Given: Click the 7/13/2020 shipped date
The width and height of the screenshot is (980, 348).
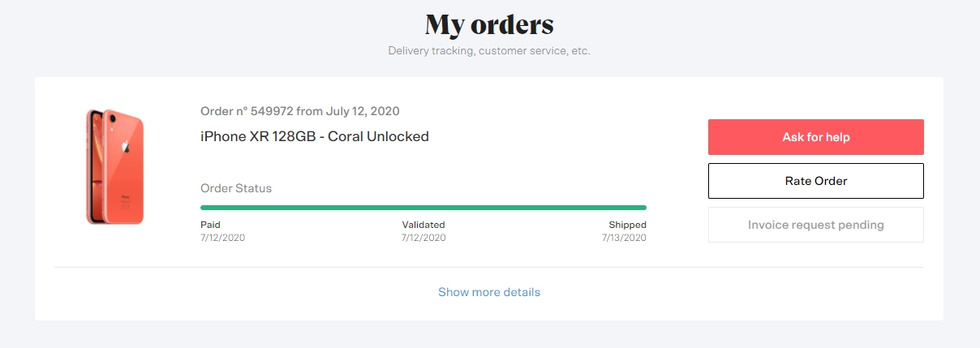Looking at the screenshot, I should point(625,238).
